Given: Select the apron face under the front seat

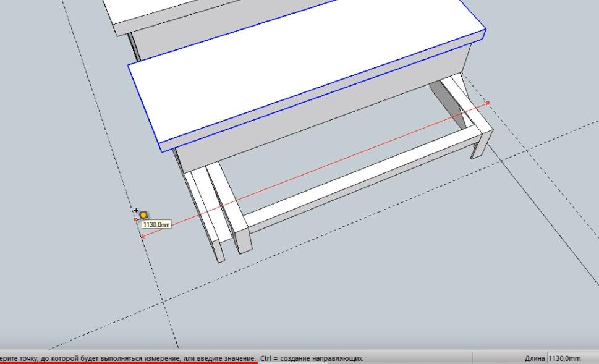Looking at the screenshot, I should pyautogui.click(x=309, y=117).
